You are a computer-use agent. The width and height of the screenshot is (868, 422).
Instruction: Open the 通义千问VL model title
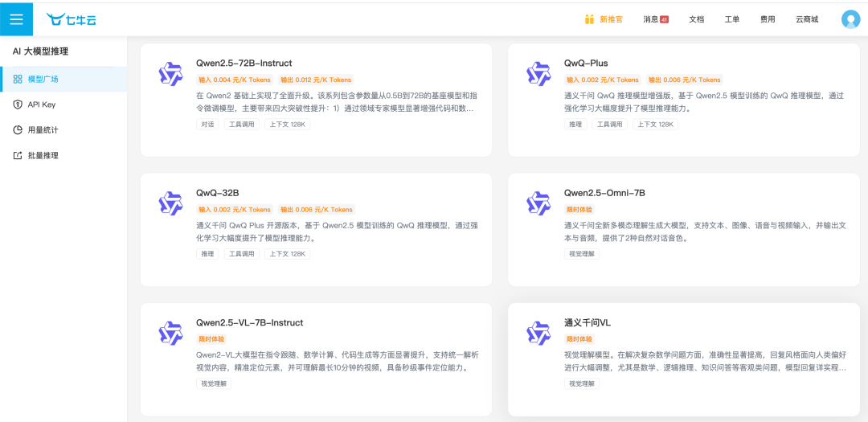(588, 323)
